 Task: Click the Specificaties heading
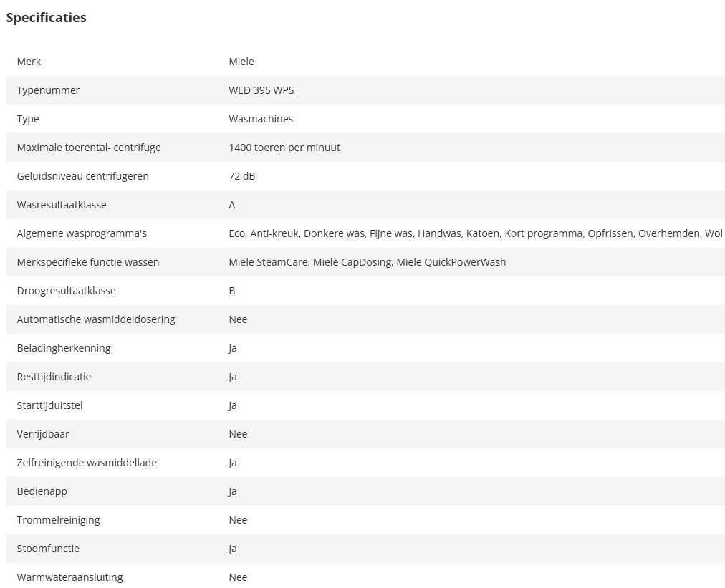point(46,18)
